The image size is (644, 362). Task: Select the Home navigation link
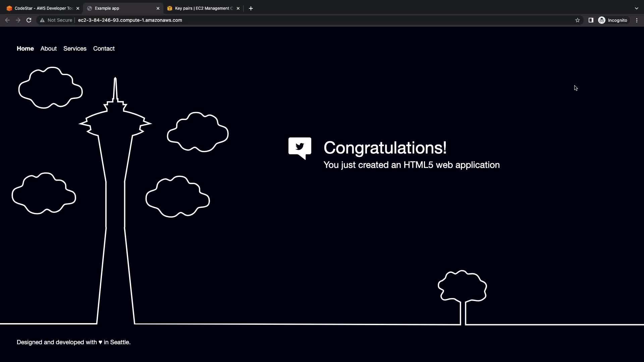[x=25, y=49]
